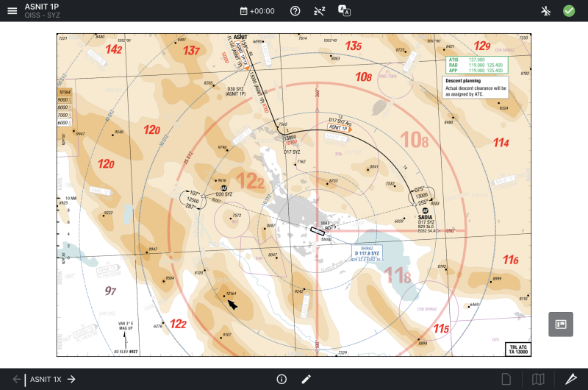The image size is (588, 390).
Task: Click the ASNIT 1P chart title
Action: tap(42, 7)
